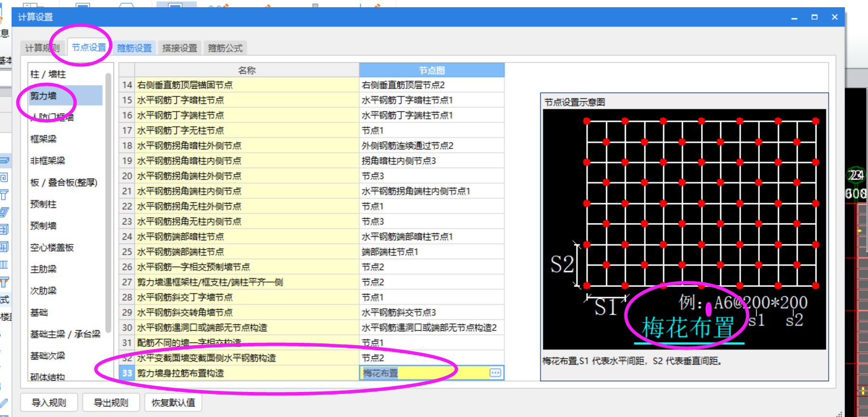Select row 15 水平钢筋丁字暗柱节点
868x417 pixels.
click(247, 100)
